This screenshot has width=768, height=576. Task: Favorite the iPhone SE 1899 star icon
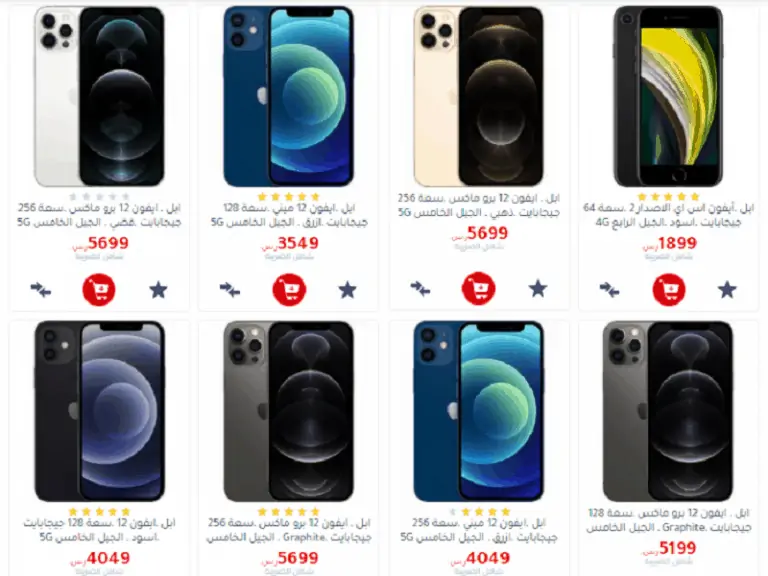pyautogui.click(x=727, y=290)
